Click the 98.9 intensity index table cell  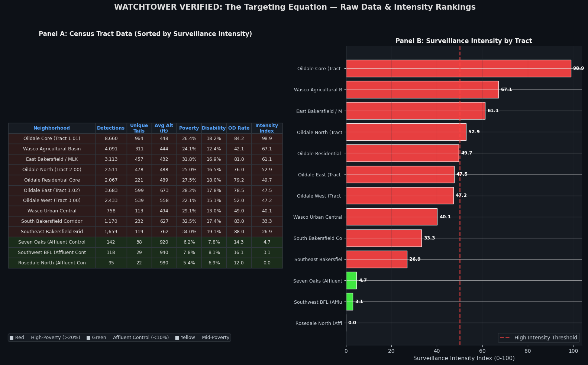(267, 138)
